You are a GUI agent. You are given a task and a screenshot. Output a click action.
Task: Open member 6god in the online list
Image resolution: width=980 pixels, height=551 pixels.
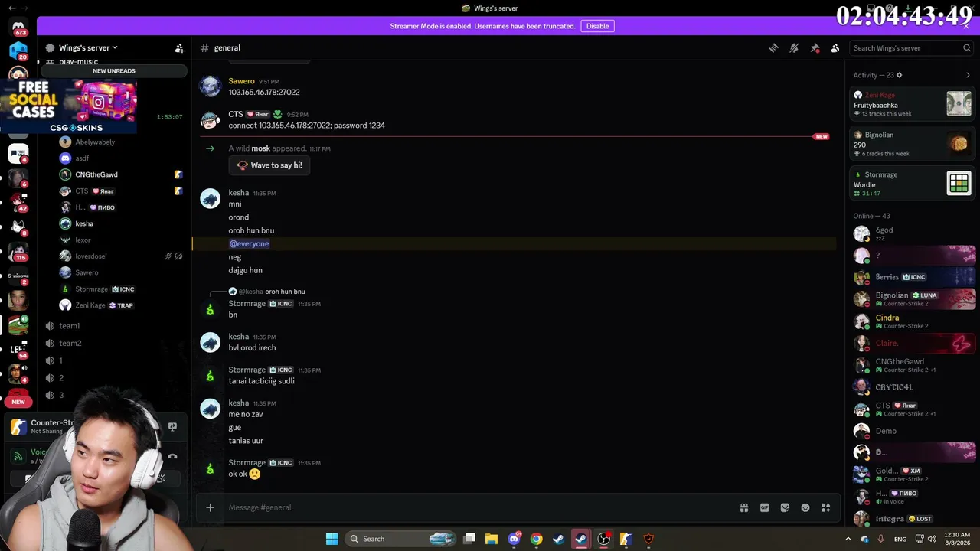coord(913,233)
